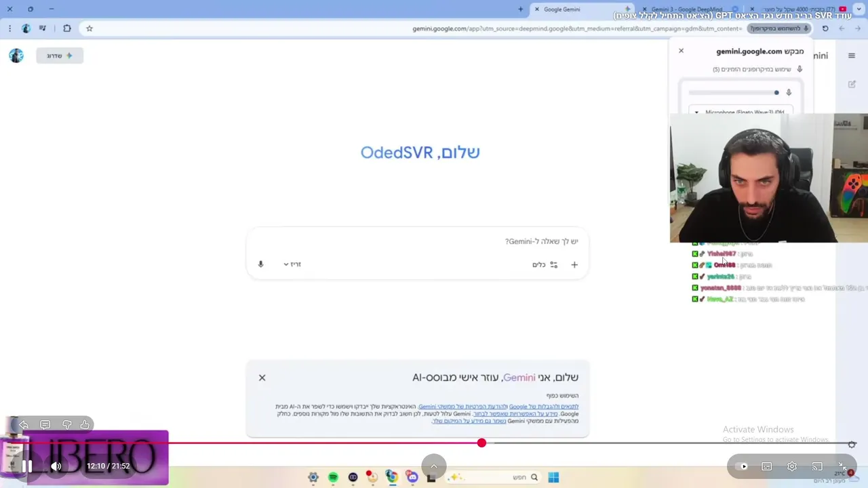Switch to the YouTube browser tab
868x488 pixels.
pos(800,9)
